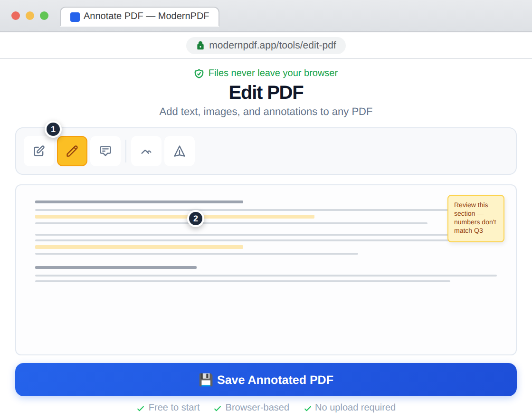532x420 pixels.
Task: Click the Browser-based label
Action: 257,408
